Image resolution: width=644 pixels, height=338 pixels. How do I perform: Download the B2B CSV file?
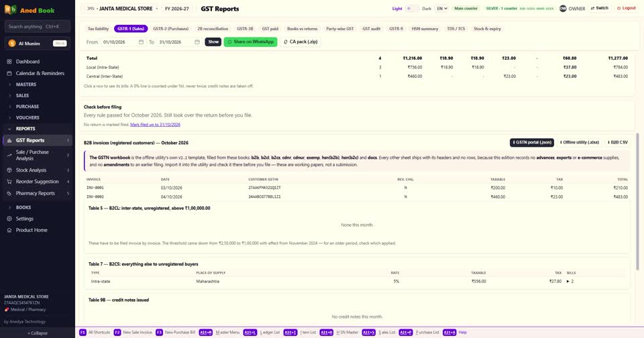(617, 143)
